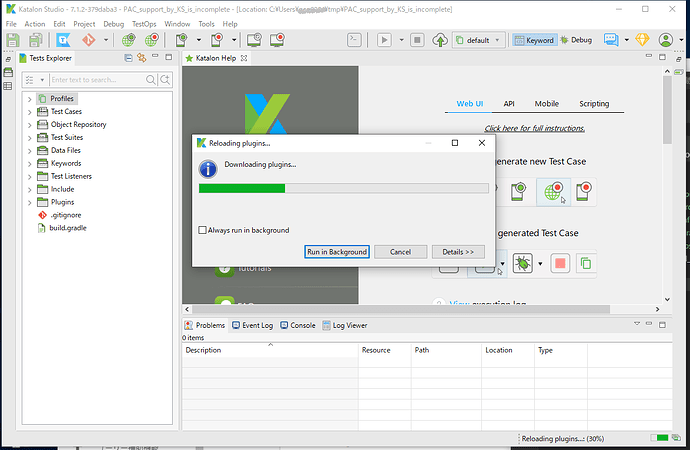Viewport: 690px width, 450px height.
Task: Expand the Keywords folder
Action: coord(29,164)
